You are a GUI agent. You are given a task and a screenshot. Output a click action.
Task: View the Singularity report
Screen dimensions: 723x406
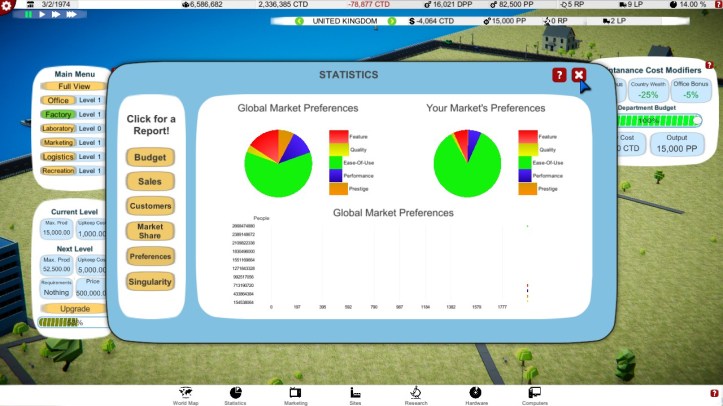click(150, 283)
